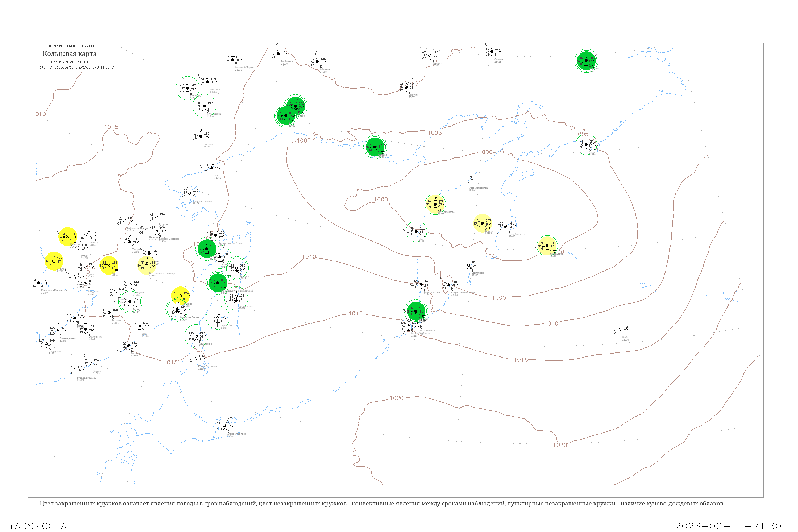Select the Комсомольск-на-Амуре pale yellow station marker
This screenshot has width=798, height=532.
point(147,265)
